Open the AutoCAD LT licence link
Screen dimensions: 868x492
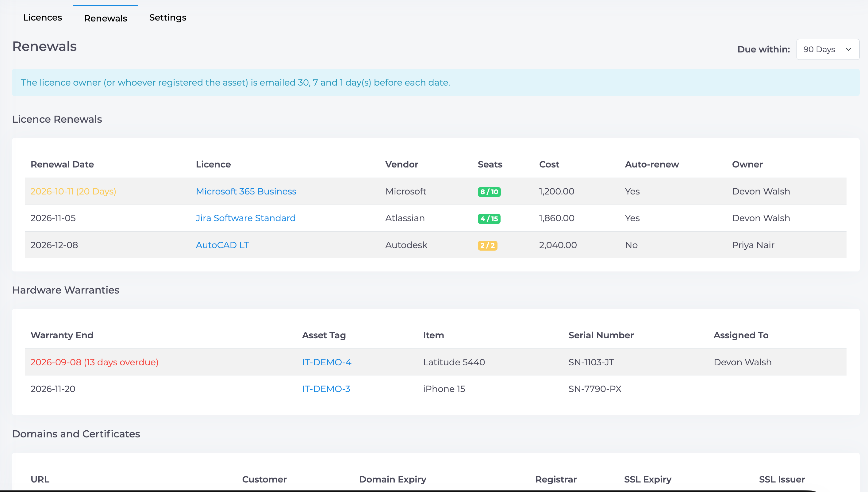click(222, 245)
